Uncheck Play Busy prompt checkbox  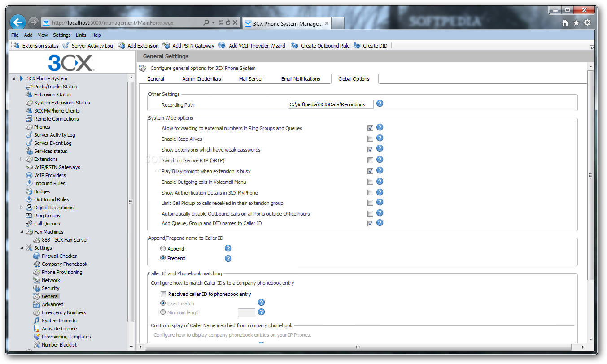pyautogui.click(x=370, y=171)
